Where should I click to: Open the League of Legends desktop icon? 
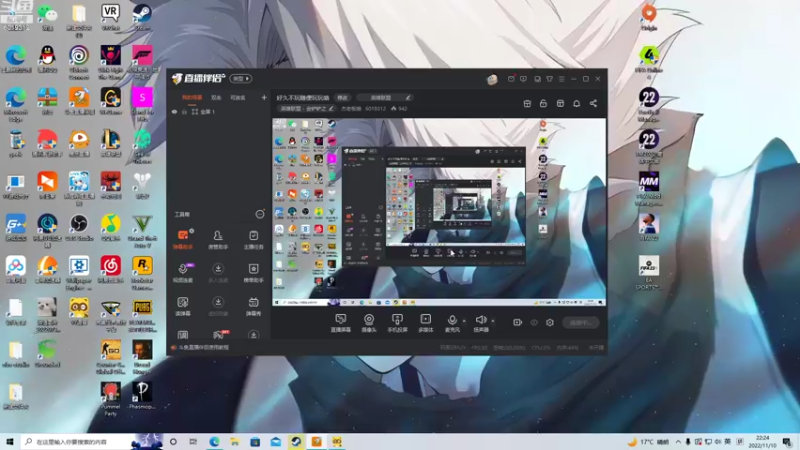coord(110,143)
